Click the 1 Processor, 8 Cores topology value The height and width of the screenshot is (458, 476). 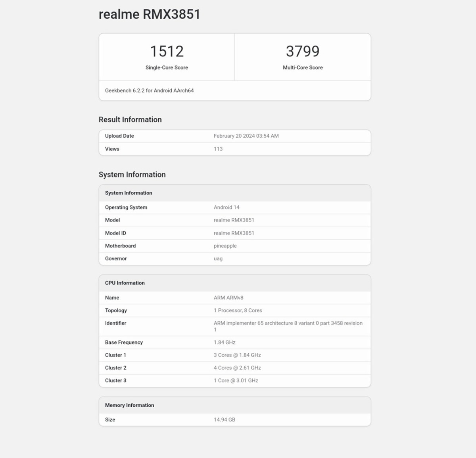tap(238, 310)
